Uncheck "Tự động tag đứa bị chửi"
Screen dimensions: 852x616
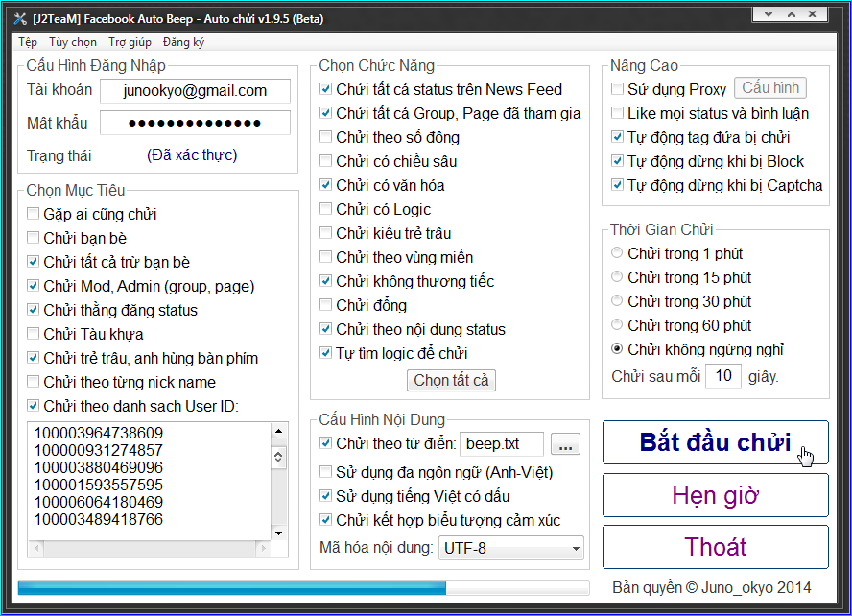point(618,137)
